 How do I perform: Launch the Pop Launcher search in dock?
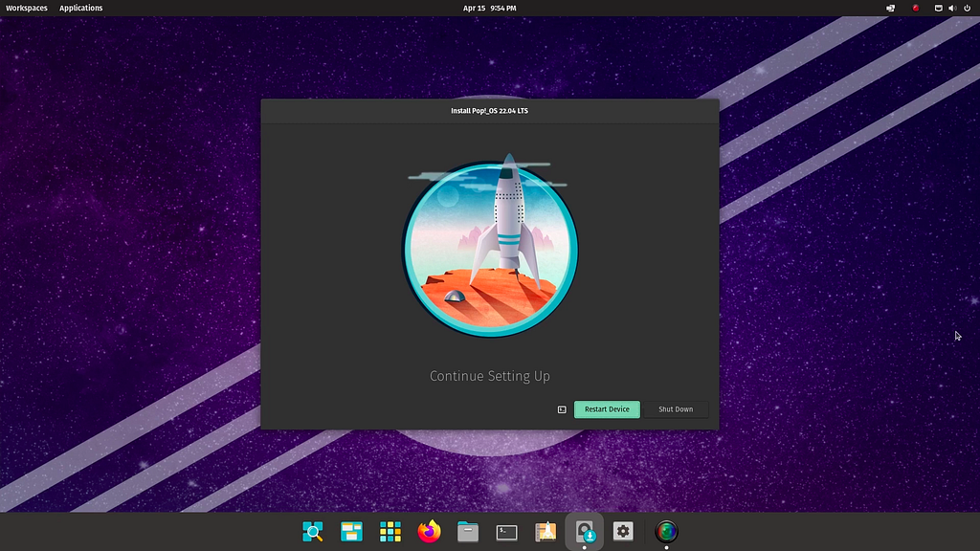(313, 532)
